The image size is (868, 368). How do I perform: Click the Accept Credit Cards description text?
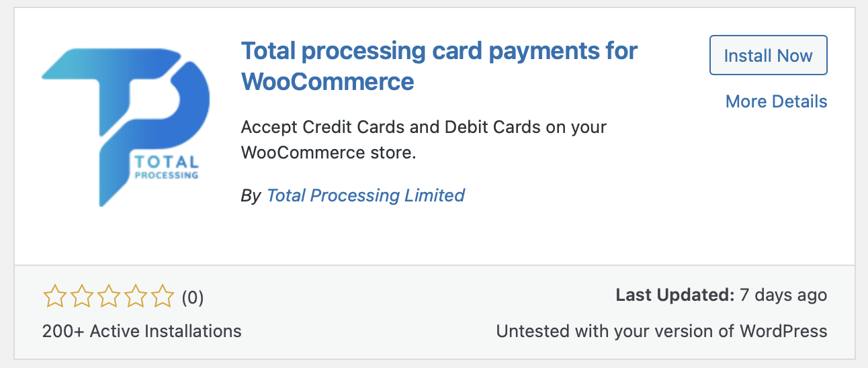[424, 127]
